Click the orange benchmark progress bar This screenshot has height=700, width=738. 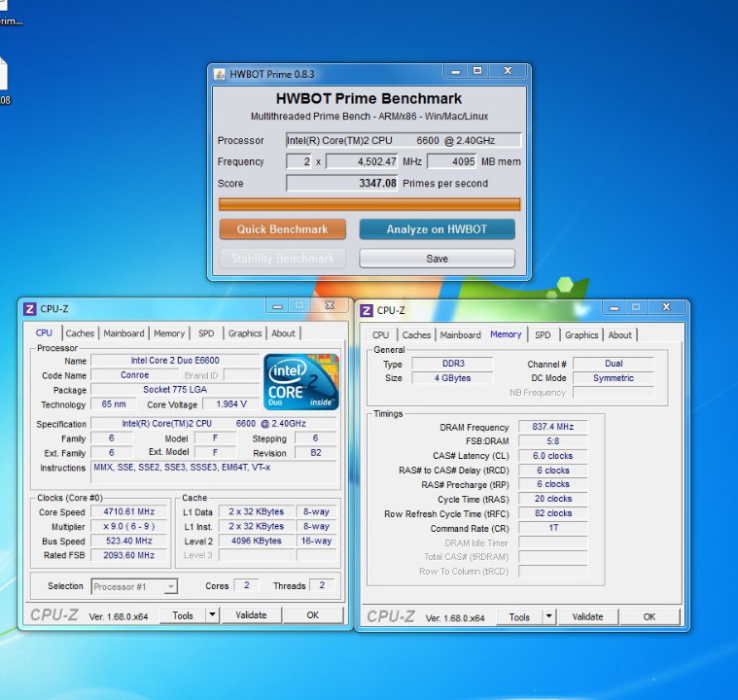tap(369, 204)
